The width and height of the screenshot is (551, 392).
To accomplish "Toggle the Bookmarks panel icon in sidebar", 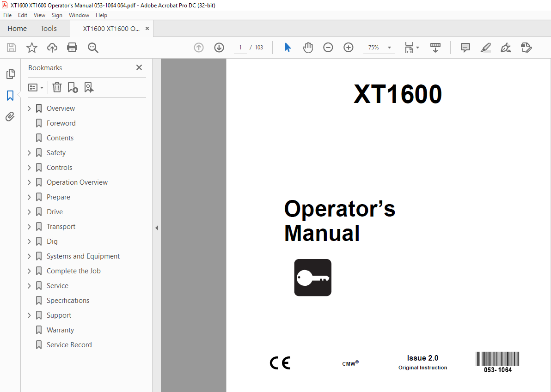I will [10, 95].
